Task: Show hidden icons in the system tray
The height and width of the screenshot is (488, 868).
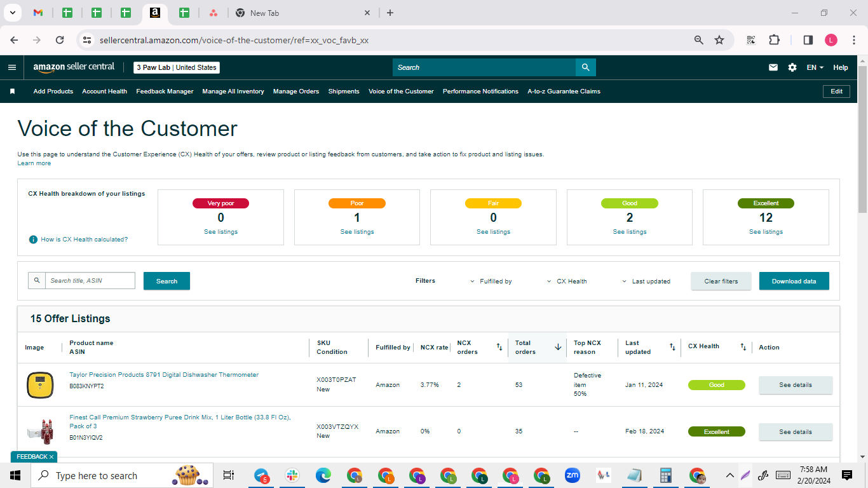Action: (729, 475)
